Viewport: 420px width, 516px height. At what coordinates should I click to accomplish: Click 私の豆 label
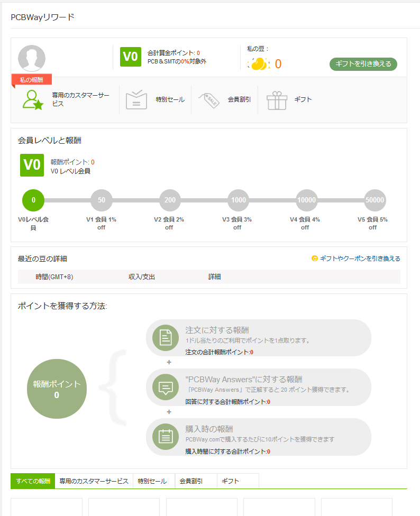pos(258,49)
